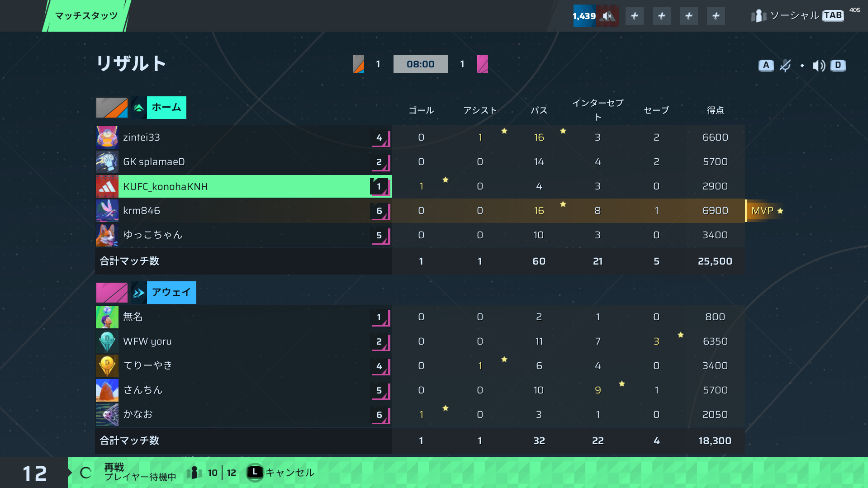This screenshot has height=488, width=868.
Task: Select the ホーム team tab
Action: point(166,108)
